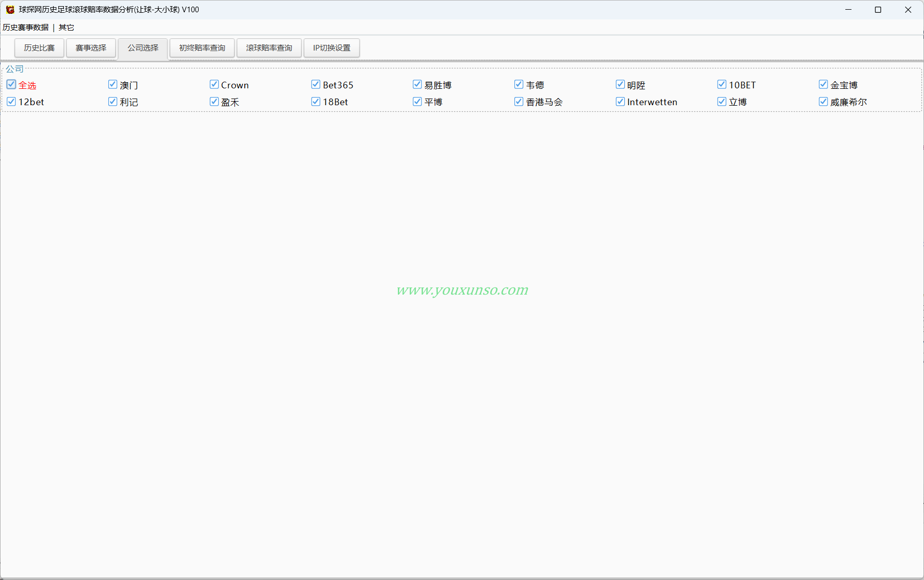Toggle the 全选 select-all checkbox

[x=11, y=85]
